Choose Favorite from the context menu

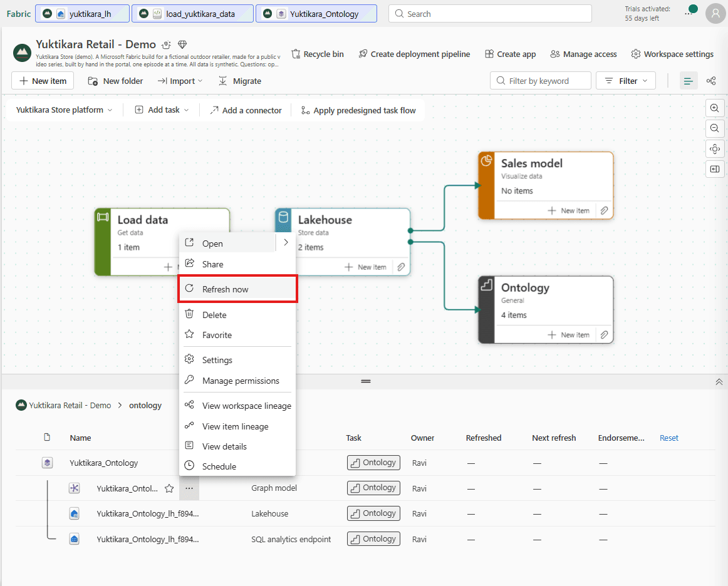point(237,335)
